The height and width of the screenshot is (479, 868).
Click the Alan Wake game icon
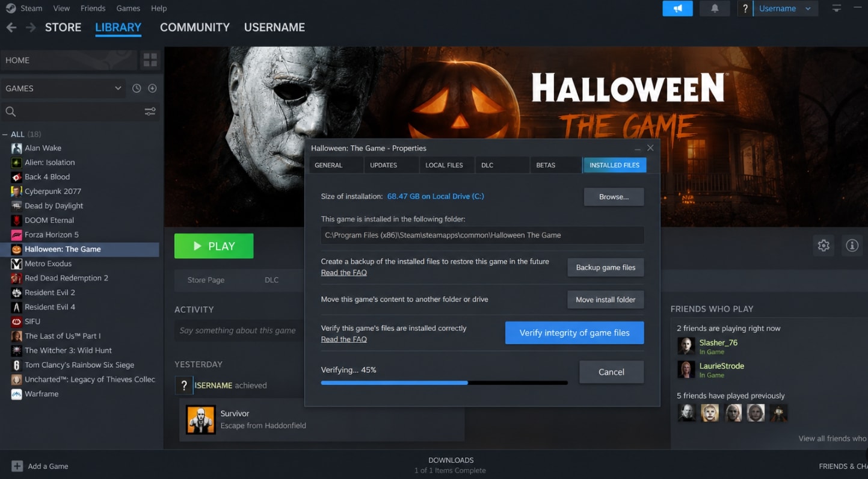(16, 148)
